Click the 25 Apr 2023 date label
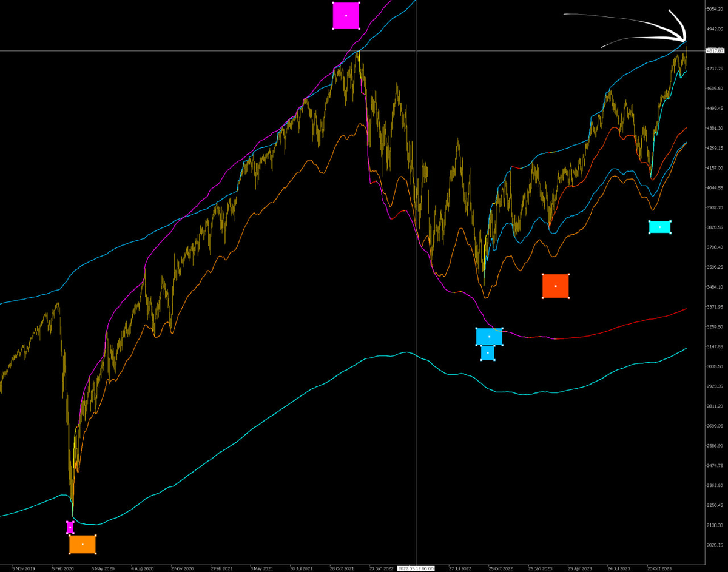 tap(579, 569)
